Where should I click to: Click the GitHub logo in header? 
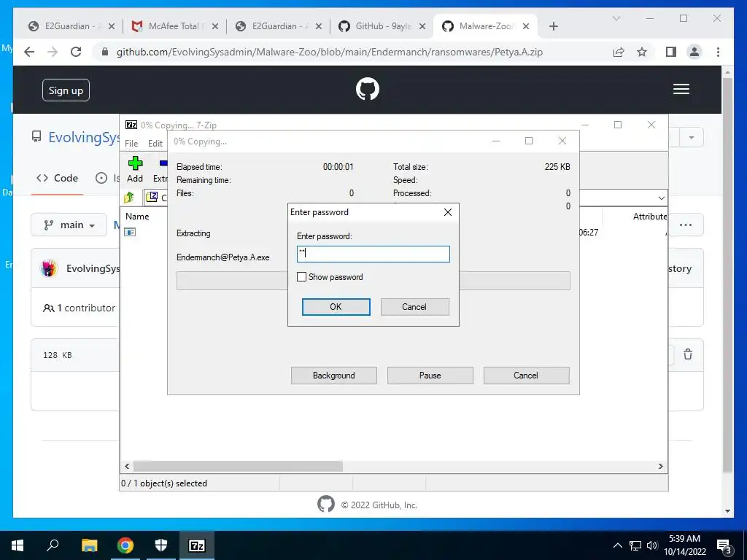pos(368,89)
